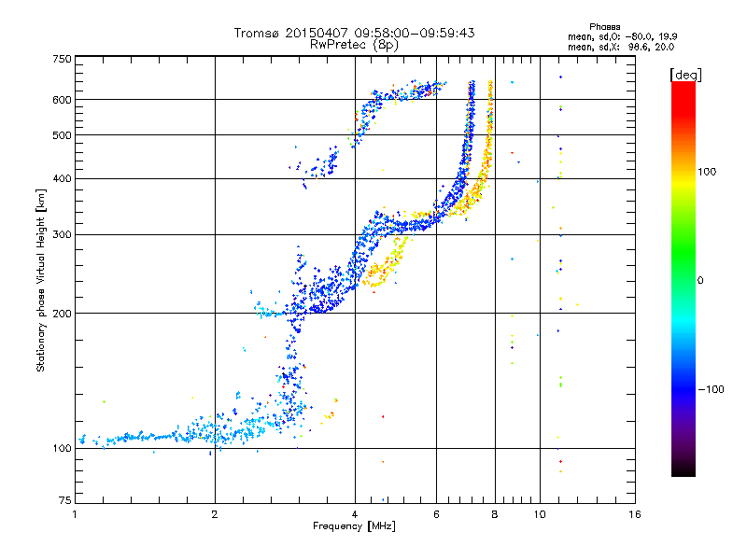Click the '[deg]' colorbar unit label
Screen dimensions: 747x560
tap(685, 75)
